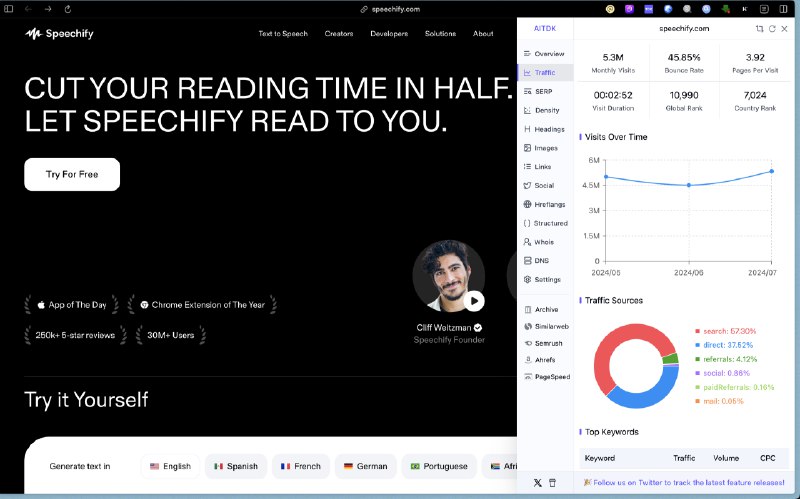
Task: Open Semrush link in sidebar
Action: pos(543,343)
